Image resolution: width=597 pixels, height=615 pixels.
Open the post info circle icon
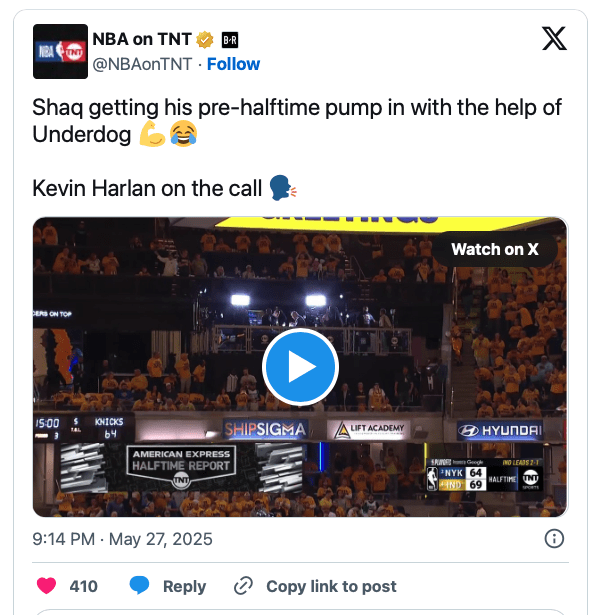(x=554, y=539)
